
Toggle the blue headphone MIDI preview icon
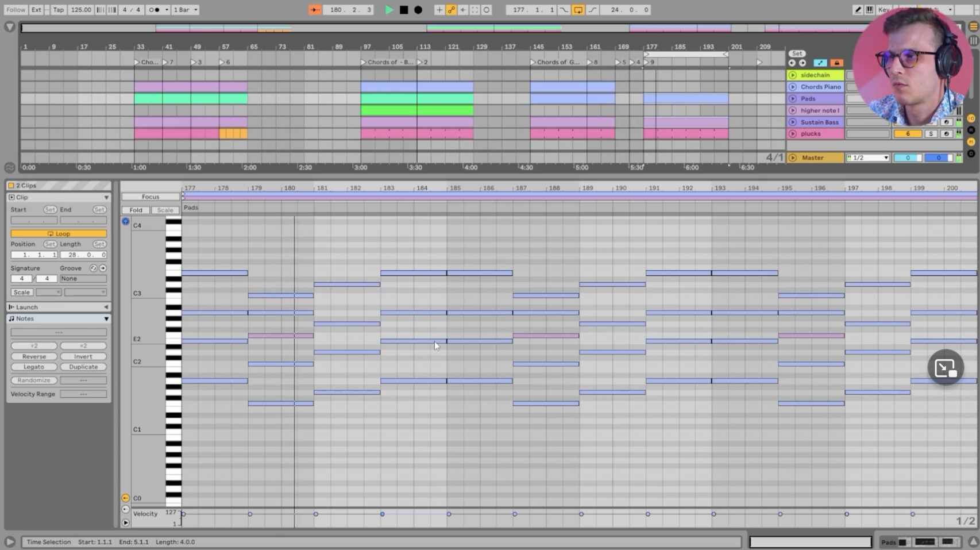(125, 222)
